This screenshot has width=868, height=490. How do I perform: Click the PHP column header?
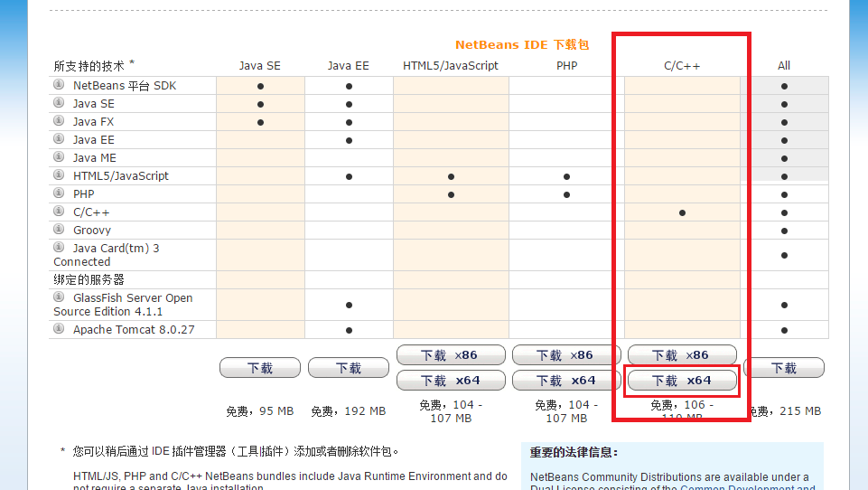(567, 66)
